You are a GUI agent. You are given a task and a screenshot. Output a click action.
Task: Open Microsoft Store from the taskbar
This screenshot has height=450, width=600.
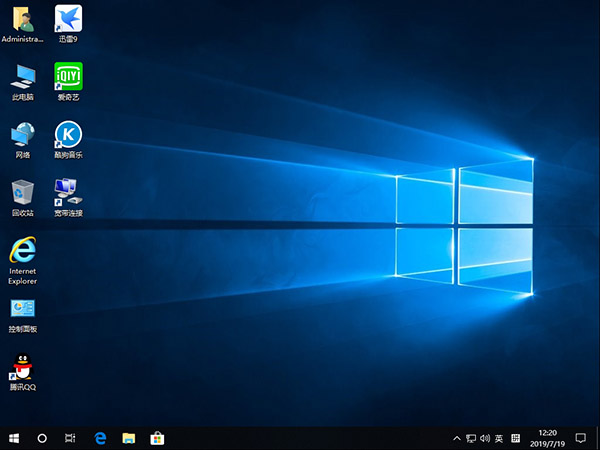[157, 438]
